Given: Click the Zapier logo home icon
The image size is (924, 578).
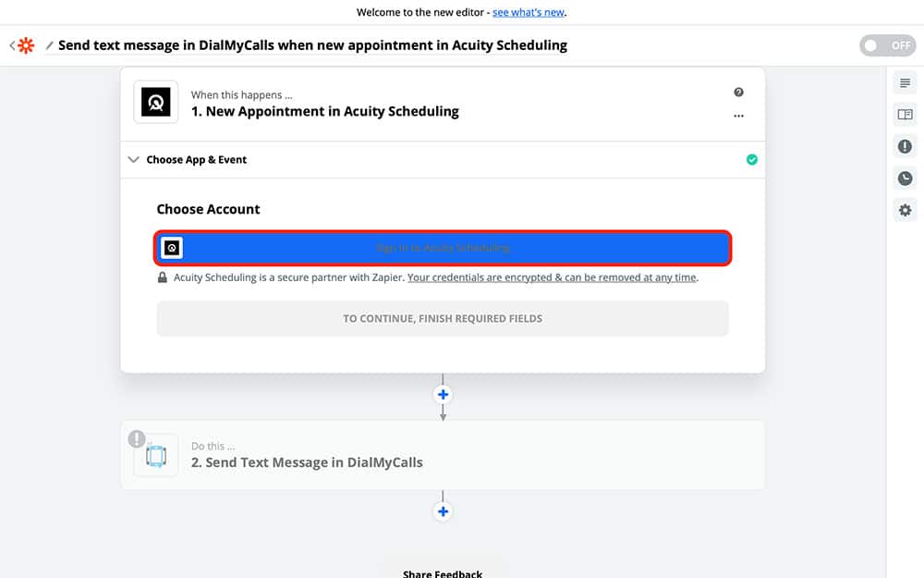Looking at the screenshot, I should (25, 45).
